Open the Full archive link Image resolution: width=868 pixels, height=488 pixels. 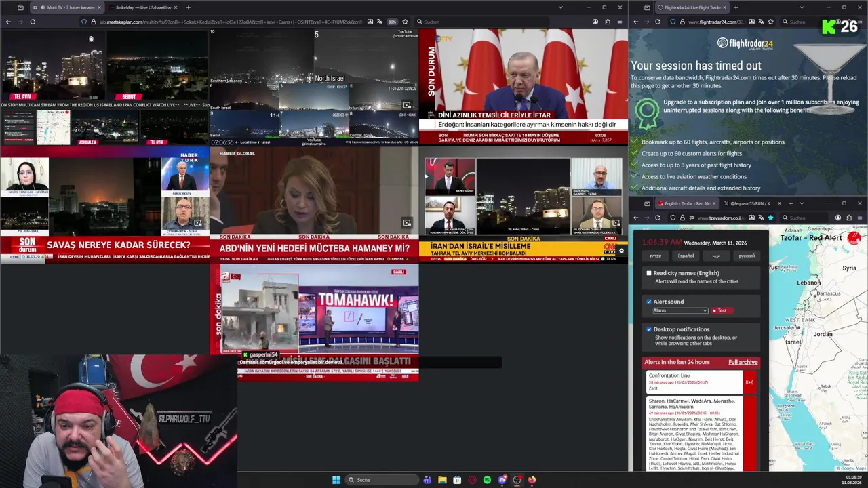pyautogui.click(x=743, y=362)
